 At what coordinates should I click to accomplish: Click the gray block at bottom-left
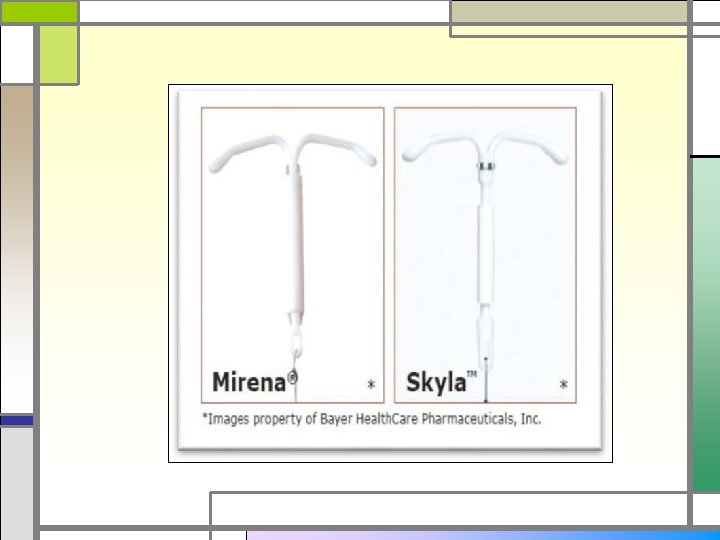click(17, 484)
